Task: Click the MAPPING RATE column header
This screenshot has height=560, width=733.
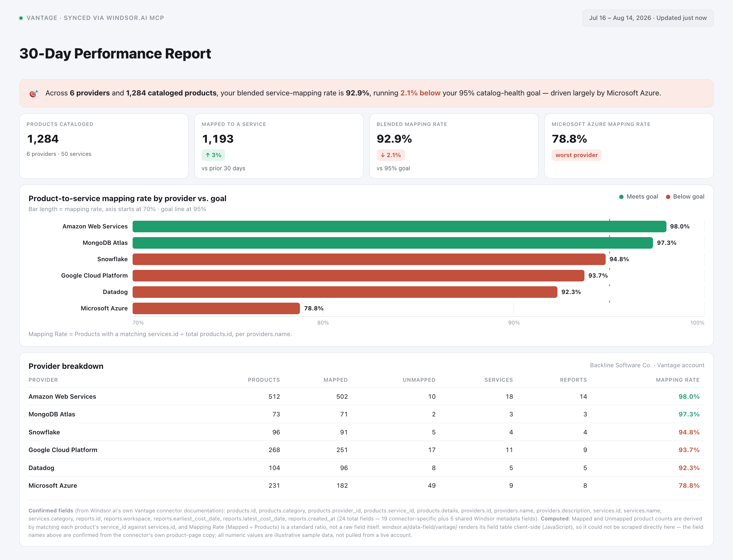Action: (x=678, y=380)
